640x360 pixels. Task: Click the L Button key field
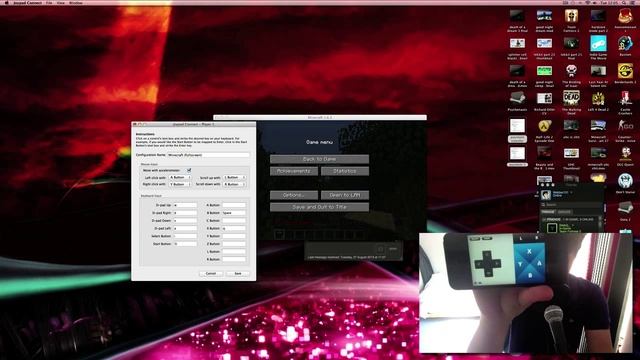(234, 251)
